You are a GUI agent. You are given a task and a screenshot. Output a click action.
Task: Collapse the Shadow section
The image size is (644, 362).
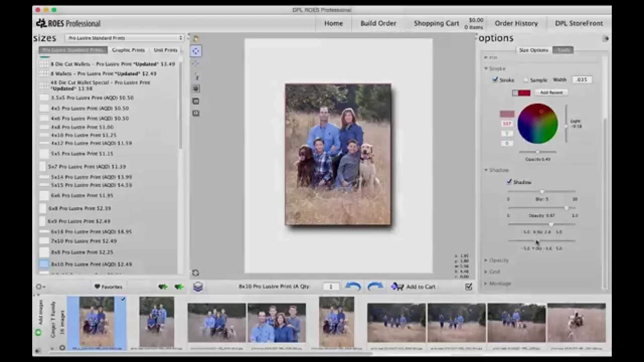486,170
